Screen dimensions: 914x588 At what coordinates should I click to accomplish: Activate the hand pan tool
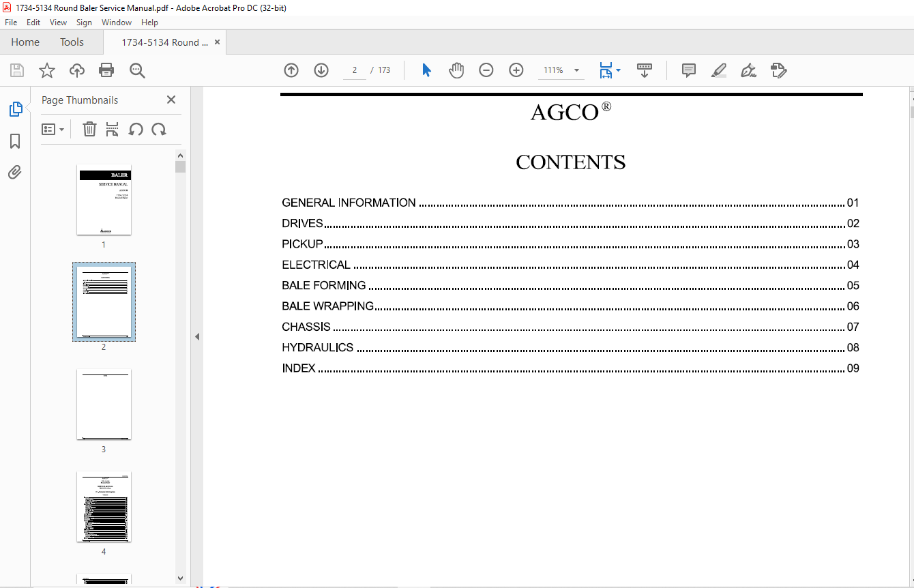[x=456, y=70]
